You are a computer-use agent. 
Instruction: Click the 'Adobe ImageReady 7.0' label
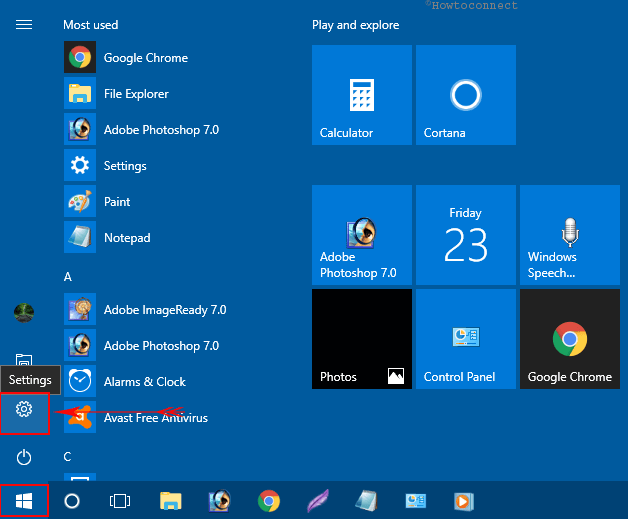tap(165, 310)
